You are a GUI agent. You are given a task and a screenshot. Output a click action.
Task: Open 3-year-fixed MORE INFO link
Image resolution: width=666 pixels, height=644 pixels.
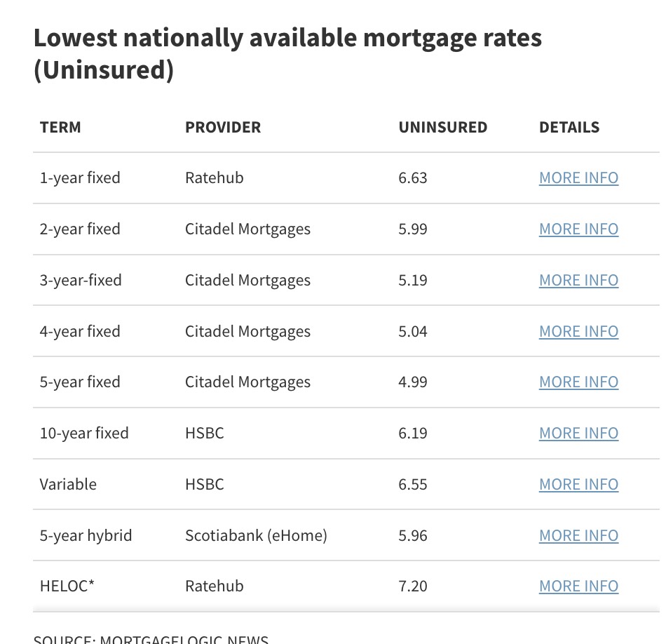coord(578,281)
